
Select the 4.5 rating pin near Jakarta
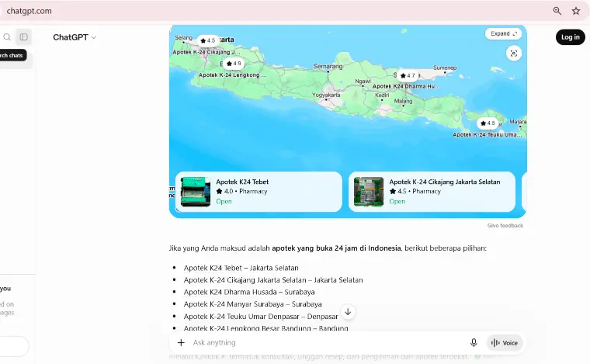208,40
